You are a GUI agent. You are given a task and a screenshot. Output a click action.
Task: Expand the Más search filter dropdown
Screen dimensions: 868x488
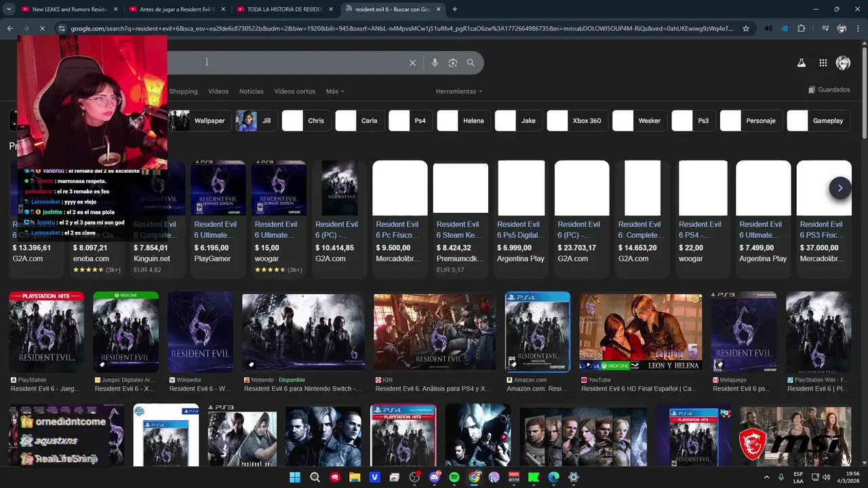335,91
